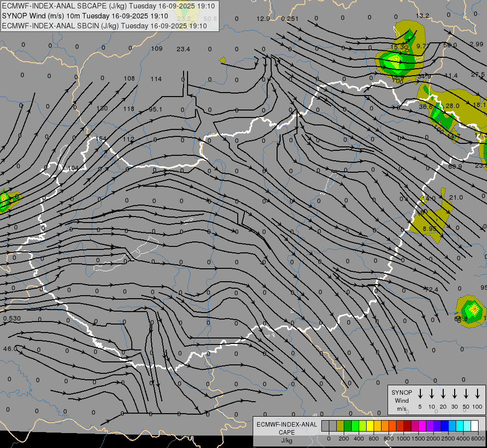Pick the white swatch ending at 6000
The height and width of the screenshot is (448, 487).
pyautogui.click(x=475, y=426)
